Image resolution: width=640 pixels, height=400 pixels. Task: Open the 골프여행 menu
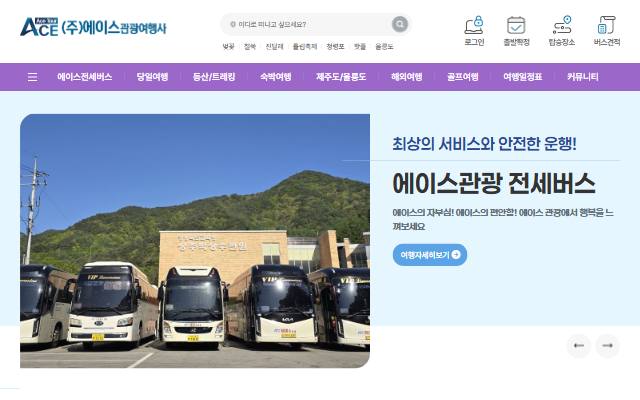(462, 77)
